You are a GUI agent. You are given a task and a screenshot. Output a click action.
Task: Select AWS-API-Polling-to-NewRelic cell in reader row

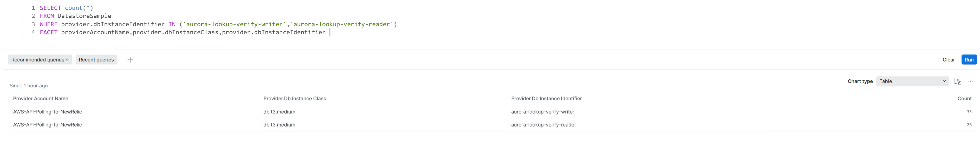pos(135,125)
